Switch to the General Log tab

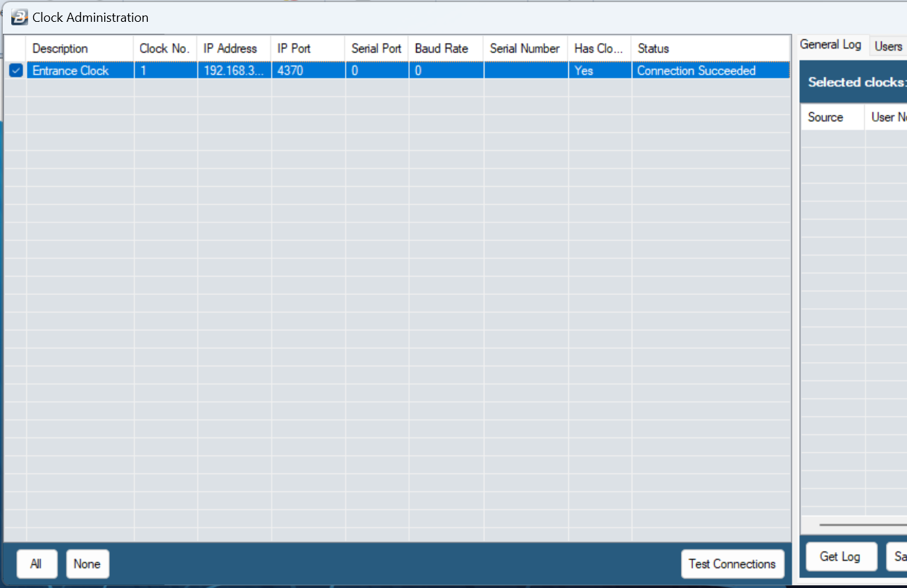830,44
